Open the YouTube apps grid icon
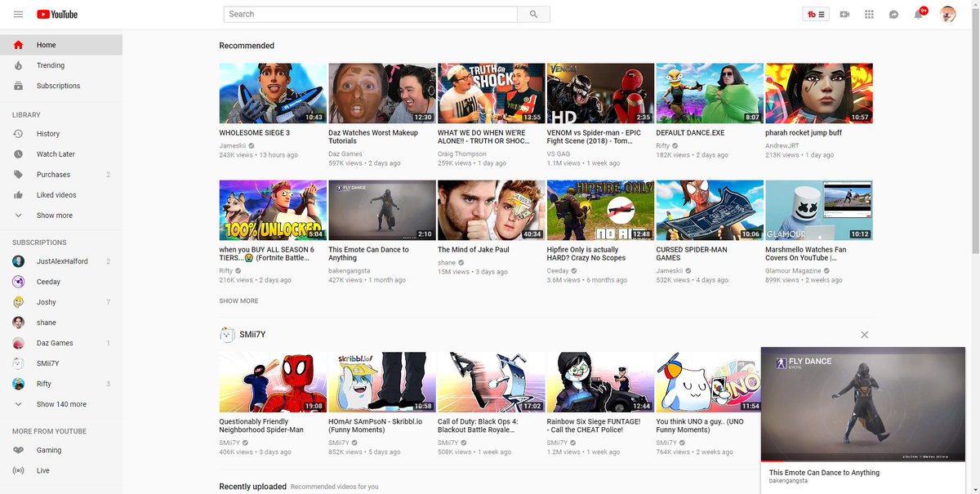 [869, 14]
